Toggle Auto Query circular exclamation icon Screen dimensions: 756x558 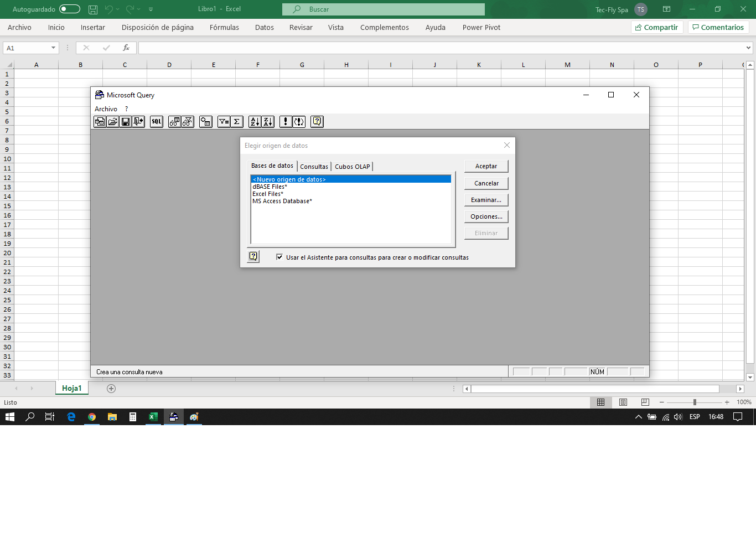[299, 122]
